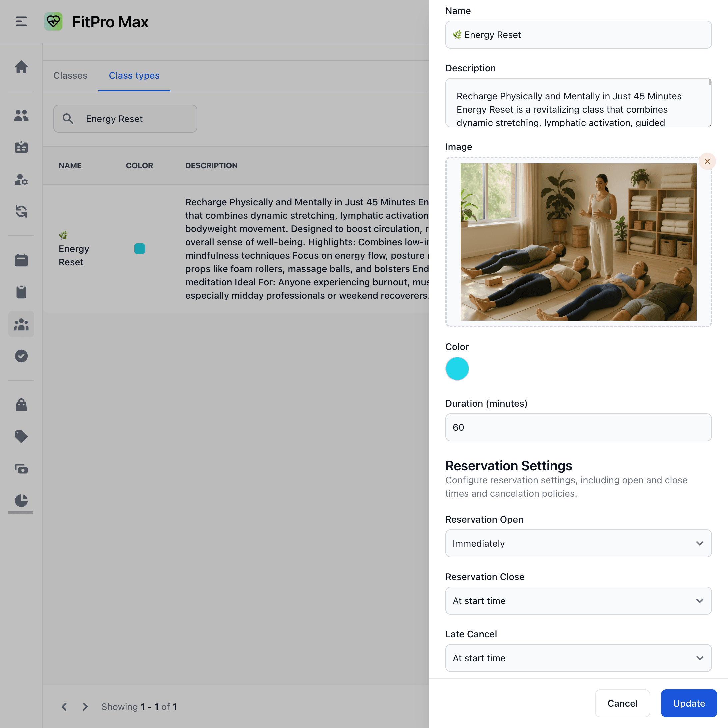This screenshot has width=728, height=728.
Task: Open the Reservation Close dropdown
Action: point(578,601)
